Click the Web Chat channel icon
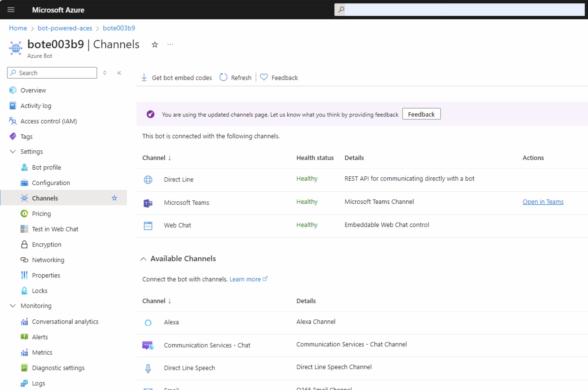588x390 pixels. [148, 226]
